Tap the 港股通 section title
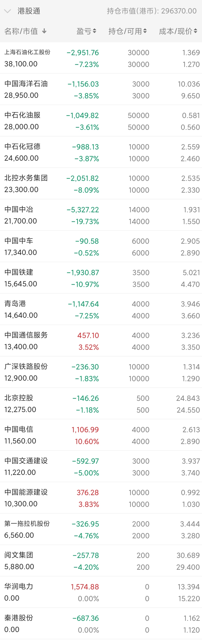 (29, 11)
